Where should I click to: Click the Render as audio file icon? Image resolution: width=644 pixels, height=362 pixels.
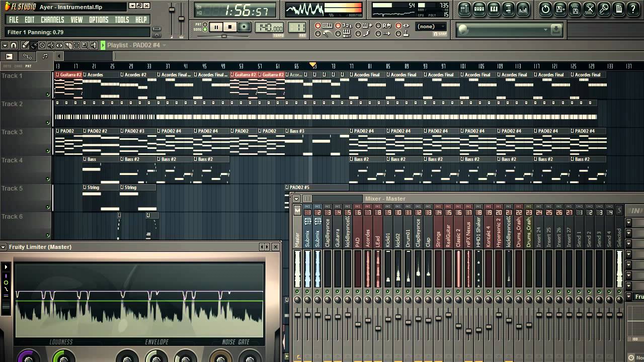coord(575,9)
